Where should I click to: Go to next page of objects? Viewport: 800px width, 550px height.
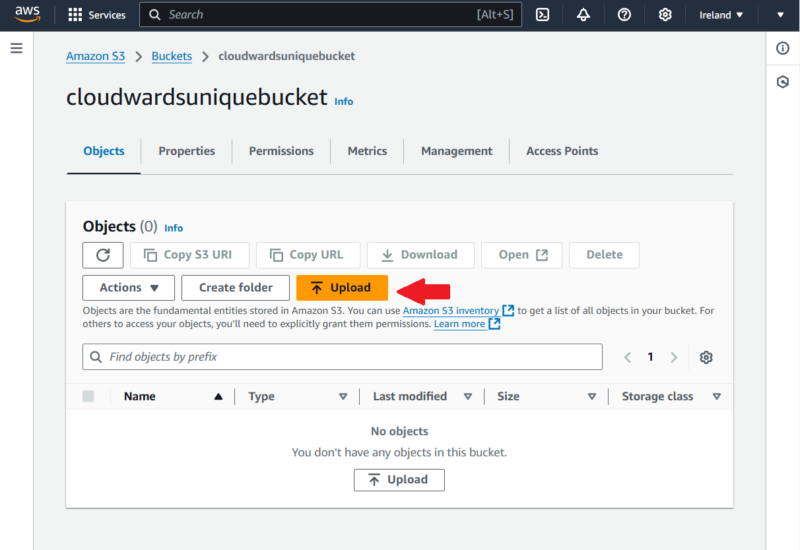tap(673, 357)
